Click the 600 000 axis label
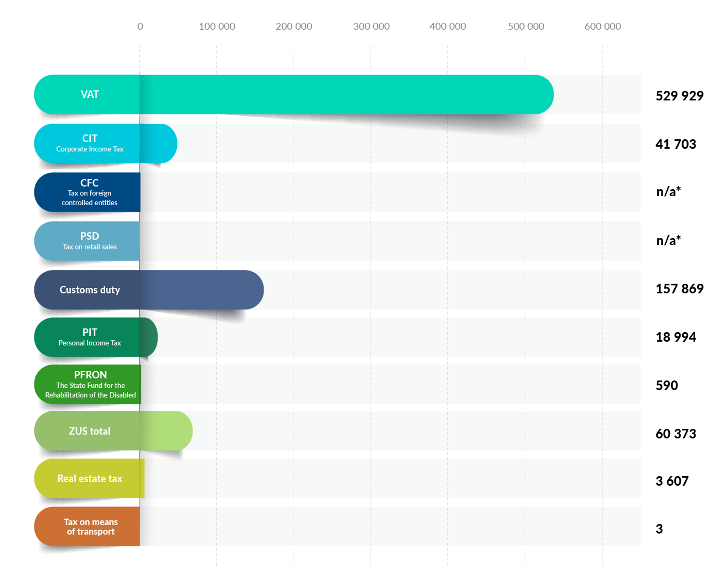This screenshot has width=720, height=588. point(602,26)
